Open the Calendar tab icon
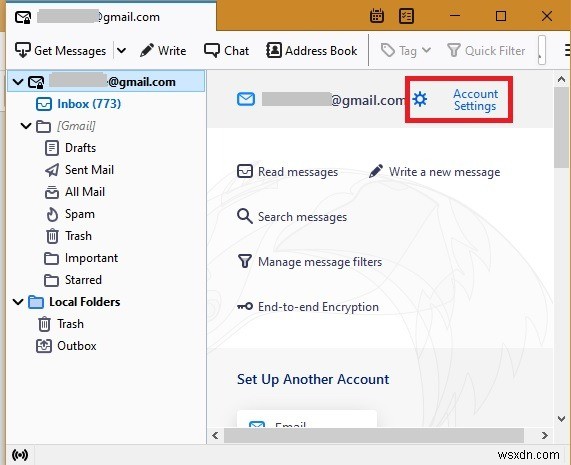This screenshot has height=465, width=571. click(377, 16)
